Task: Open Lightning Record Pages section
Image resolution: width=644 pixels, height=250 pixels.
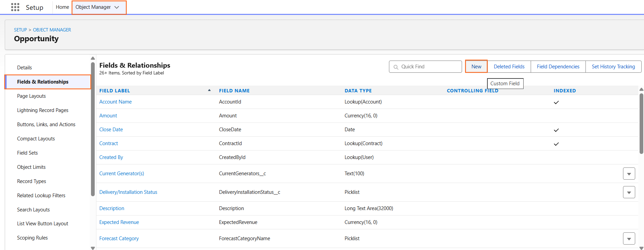Action: coord(43,110)
